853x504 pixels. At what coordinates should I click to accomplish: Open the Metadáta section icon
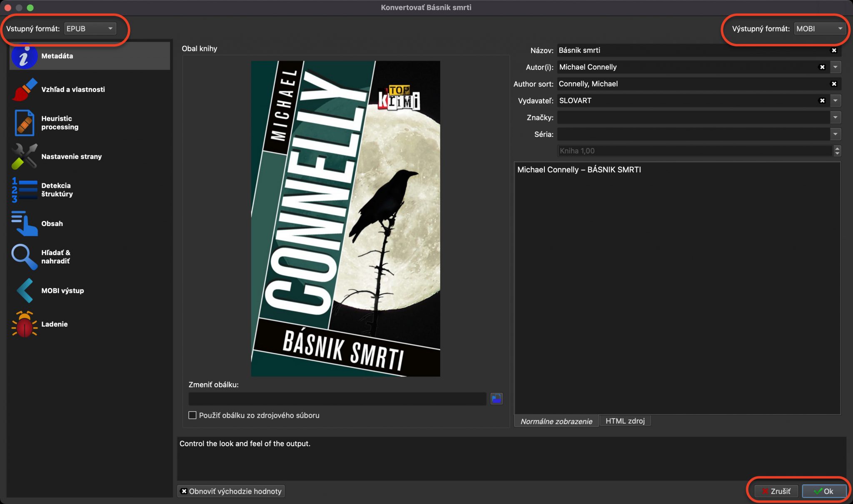[24, 56]
